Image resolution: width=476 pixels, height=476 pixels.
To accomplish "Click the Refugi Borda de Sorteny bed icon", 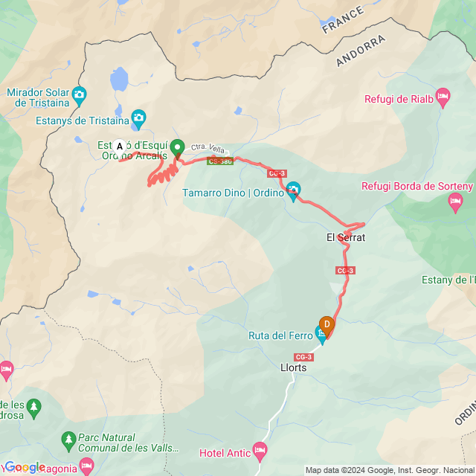I will (x=456, y=202).
